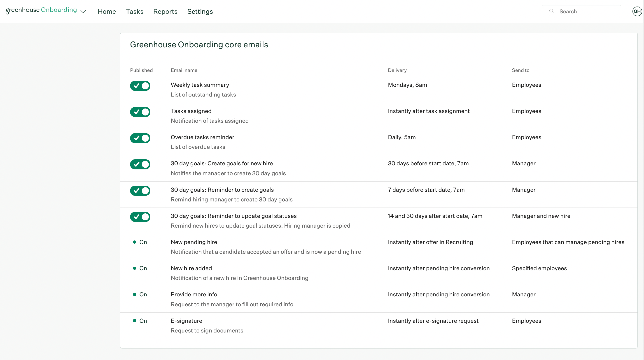
Task: Click 14 and 30 days after start date
Action: tap(435, 216)
